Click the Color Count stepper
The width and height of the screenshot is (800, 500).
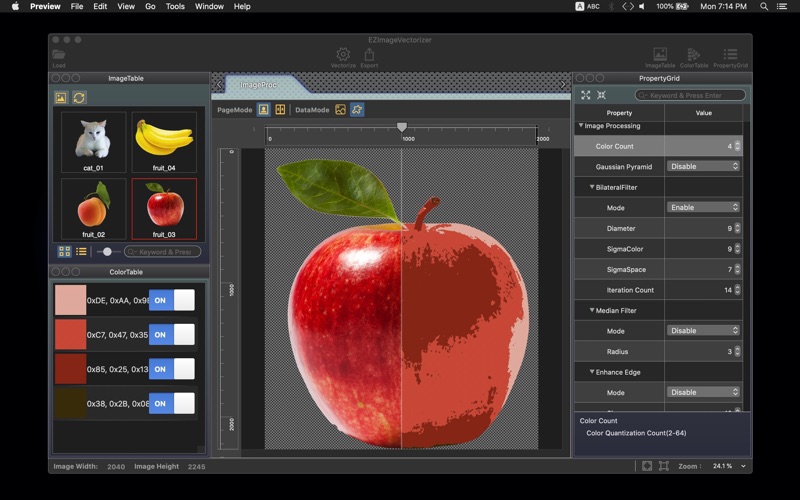[x=737, y=146]
